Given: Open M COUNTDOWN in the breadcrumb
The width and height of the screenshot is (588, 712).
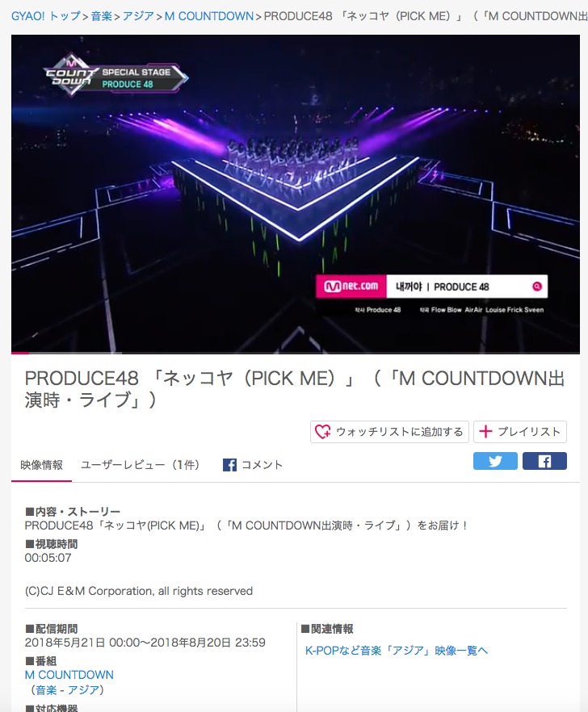Looking at the screenshot, I should (209, 16).
